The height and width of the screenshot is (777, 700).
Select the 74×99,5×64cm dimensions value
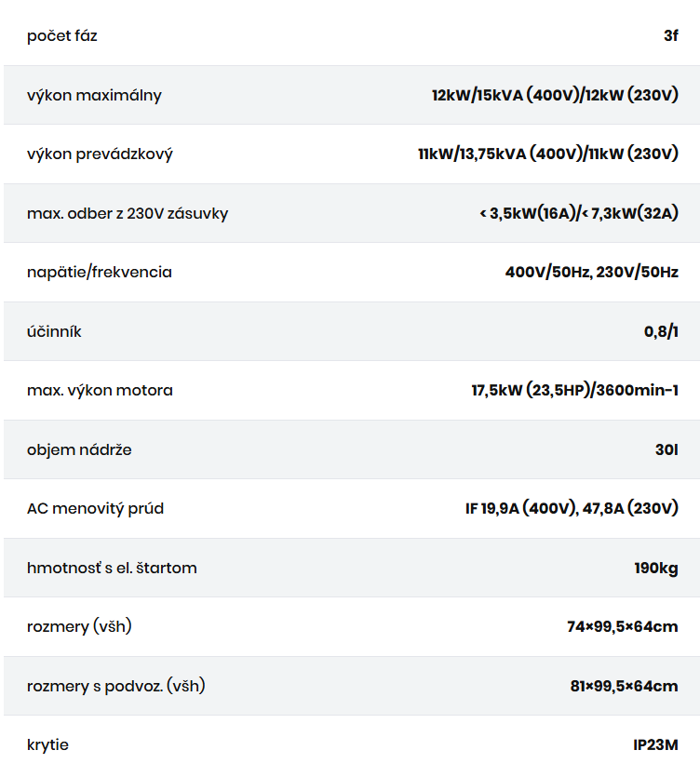[622, 626]
